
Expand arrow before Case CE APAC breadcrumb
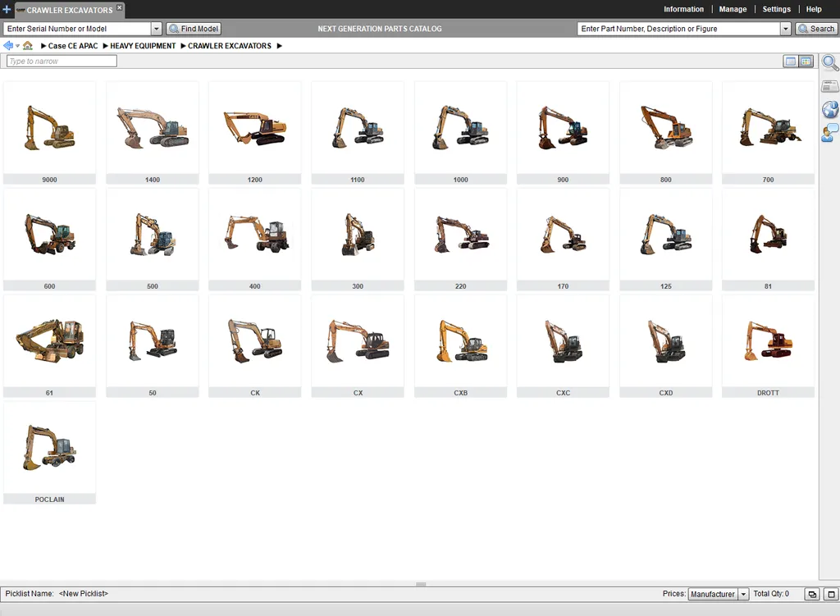coord(43,46)
